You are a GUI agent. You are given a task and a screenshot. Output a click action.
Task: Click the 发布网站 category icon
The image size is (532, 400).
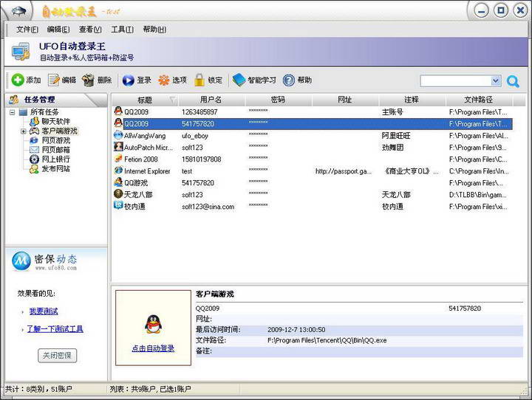tap(34, 169)
